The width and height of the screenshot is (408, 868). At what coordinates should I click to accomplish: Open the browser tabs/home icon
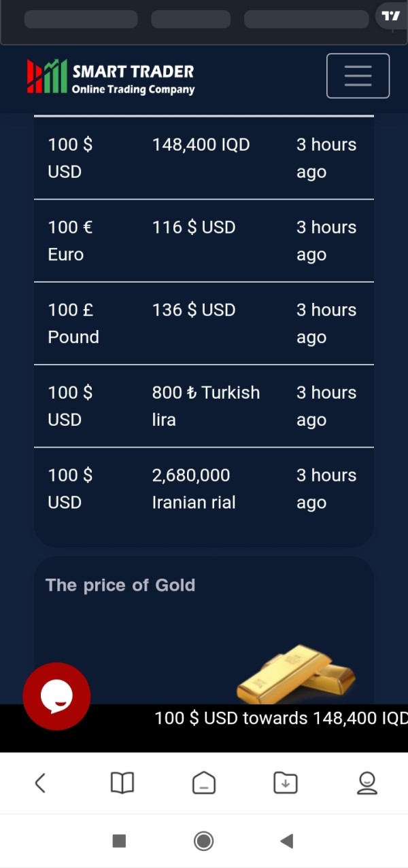pyautogui.click(x=204, y=783)
